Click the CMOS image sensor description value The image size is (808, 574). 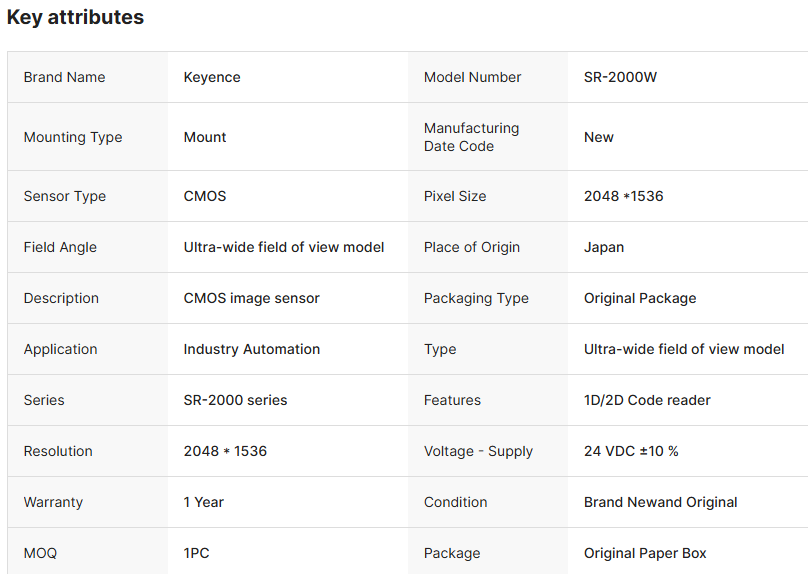[x=252, y=298]
